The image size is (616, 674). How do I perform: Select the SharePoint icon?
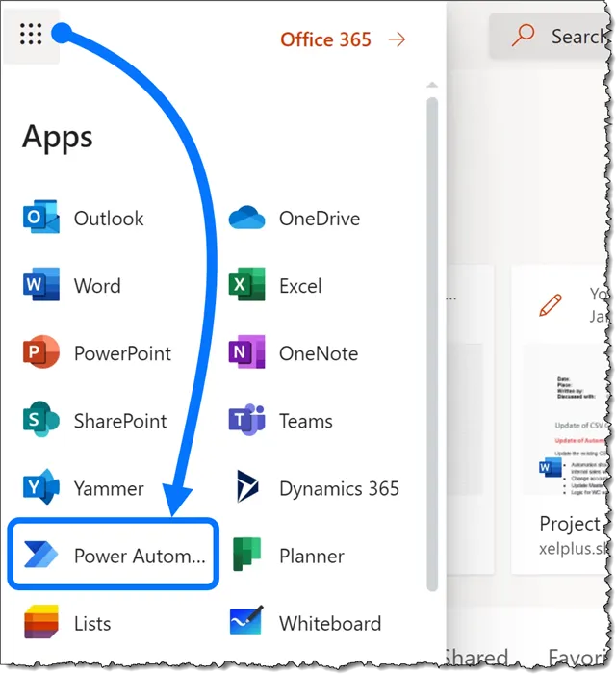click(40, 421)
